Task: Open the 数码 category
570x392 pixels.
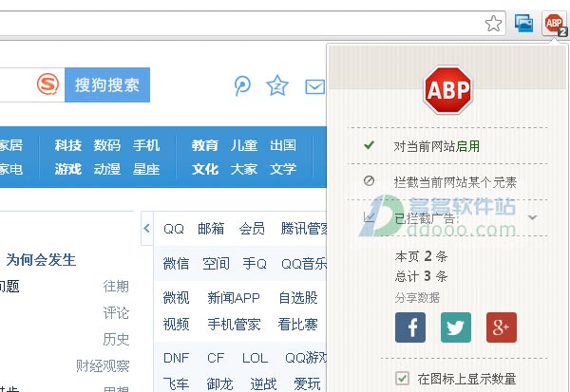Action: 106,145
